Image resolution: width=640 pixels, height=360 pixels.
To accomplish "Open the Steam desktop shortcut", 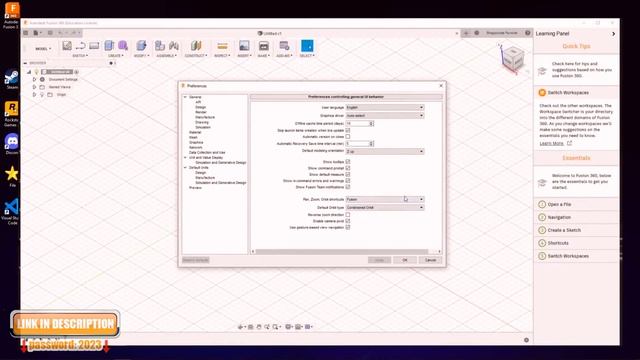I will [11, 80].
